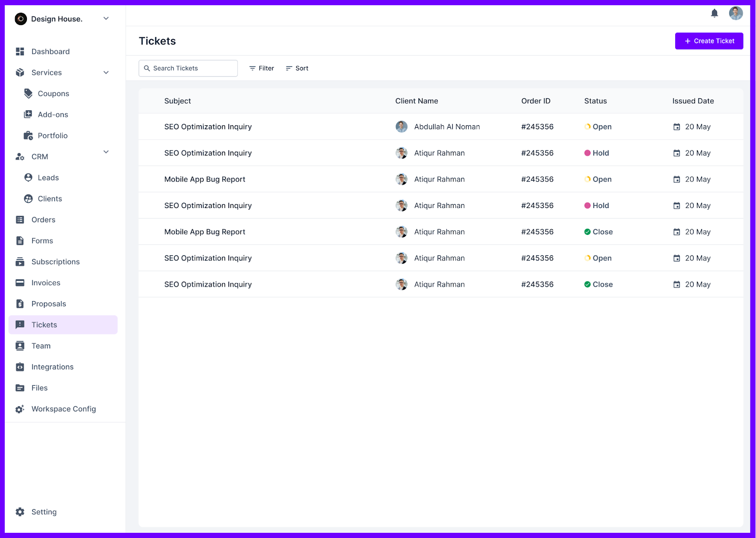This screenshot has height=538, width=756.
Task: Open the user profile avatar
Action: point(736,13)
